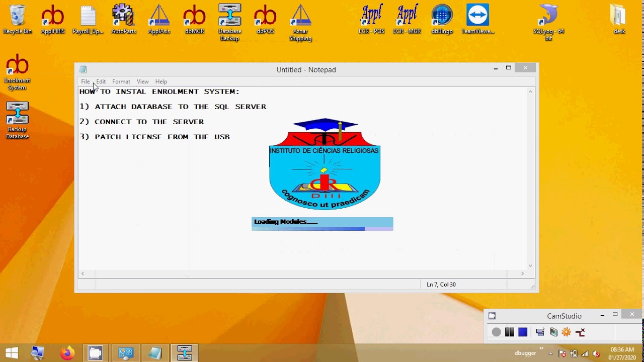Select the Enrolment System desktop shortcut
The height and width of the screenshot is (362, 644).
tap(17, 72)
